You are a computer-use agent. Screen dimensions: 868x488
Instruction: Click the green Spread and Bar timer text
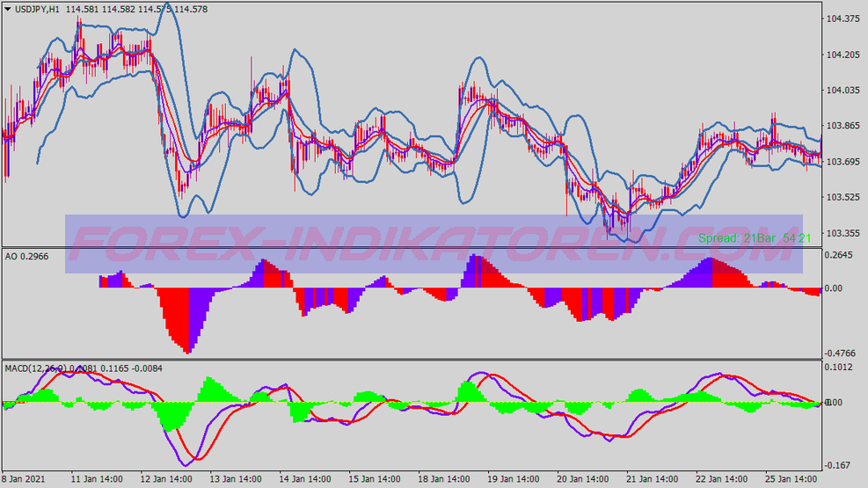click(755, 237)
